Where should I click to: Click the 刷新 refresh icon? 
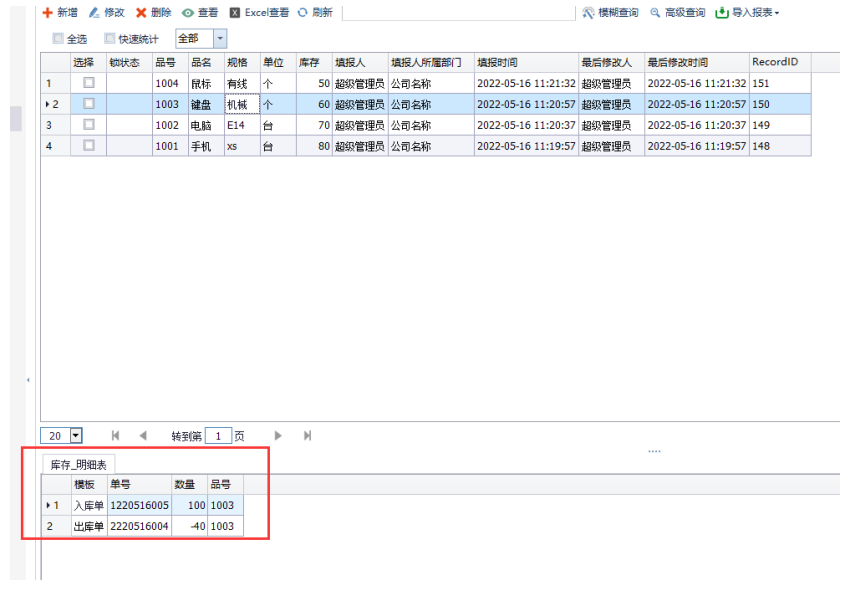click(302, 13)
